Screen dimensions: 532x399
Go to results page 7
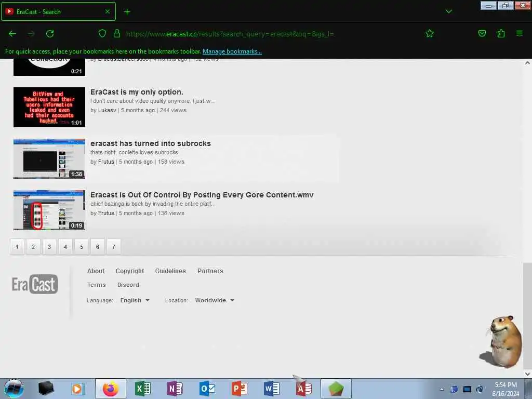(114, 247)
